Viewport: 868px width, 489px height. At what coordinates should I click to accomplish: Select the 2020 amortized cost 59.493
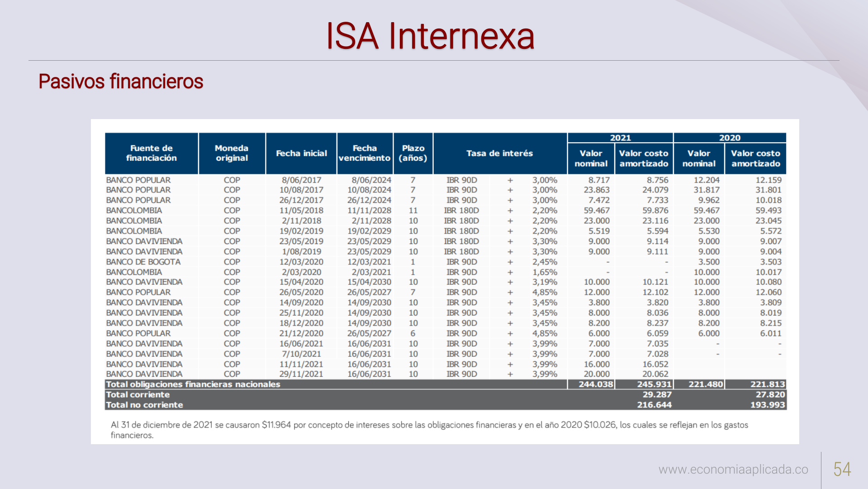tap(768, 211)
